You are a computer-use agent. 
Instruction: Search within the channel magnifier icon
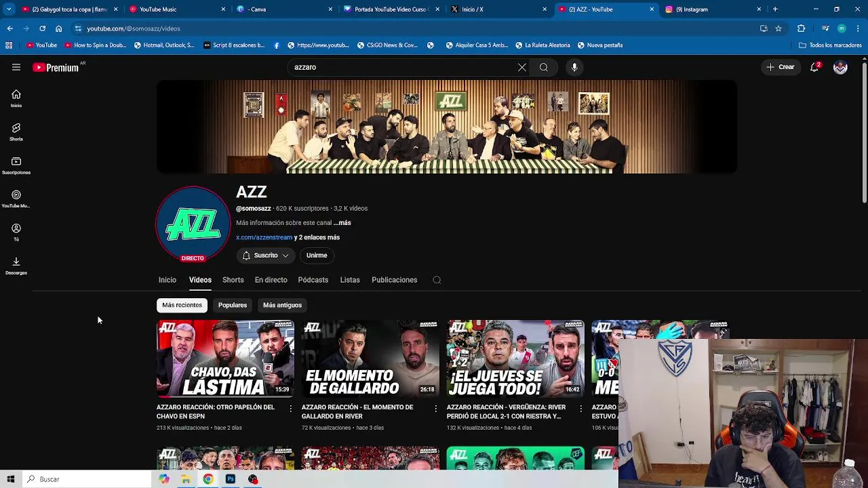(437, 280)
